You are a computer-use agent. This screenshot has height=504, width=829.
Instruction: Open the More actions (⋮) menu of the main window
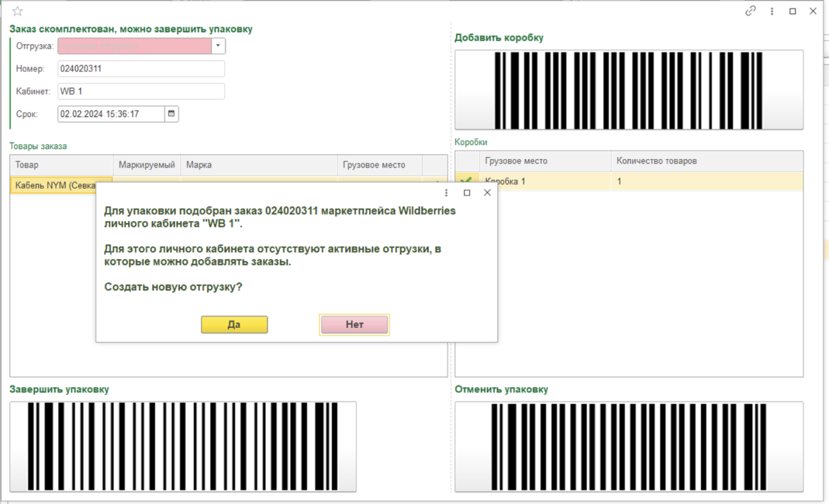[772, 11]
